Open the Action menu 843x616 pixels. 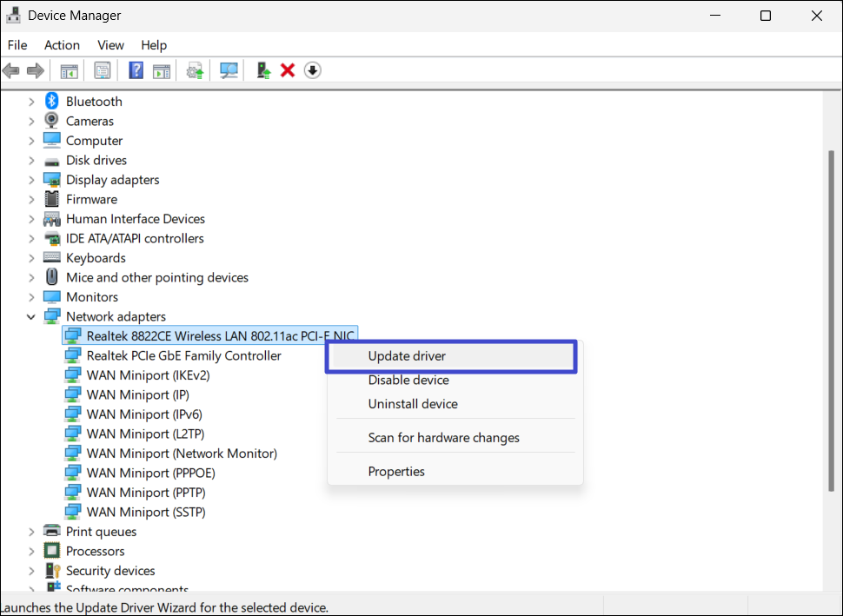tap(62, 45)
